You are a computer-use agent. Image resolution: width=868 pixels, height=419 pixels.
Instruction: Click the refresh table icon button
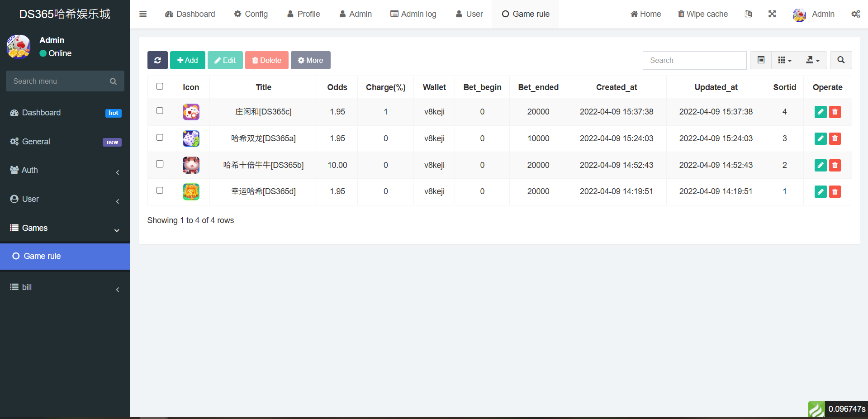157,60
